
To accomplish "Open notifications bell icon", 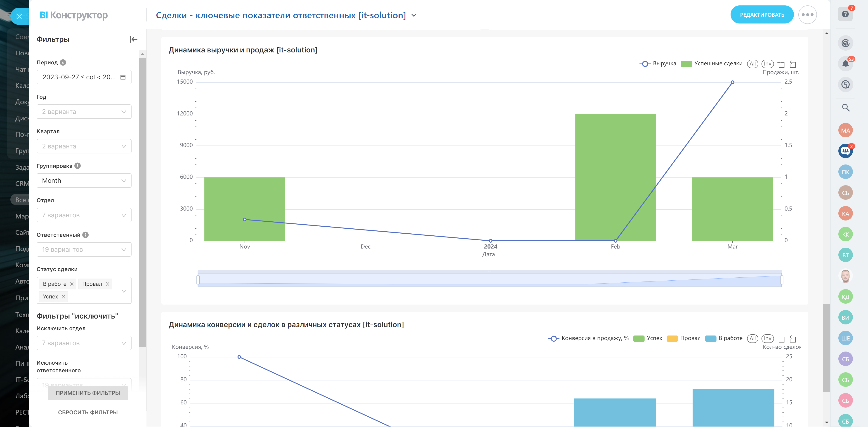I will [x=845, y=64].
